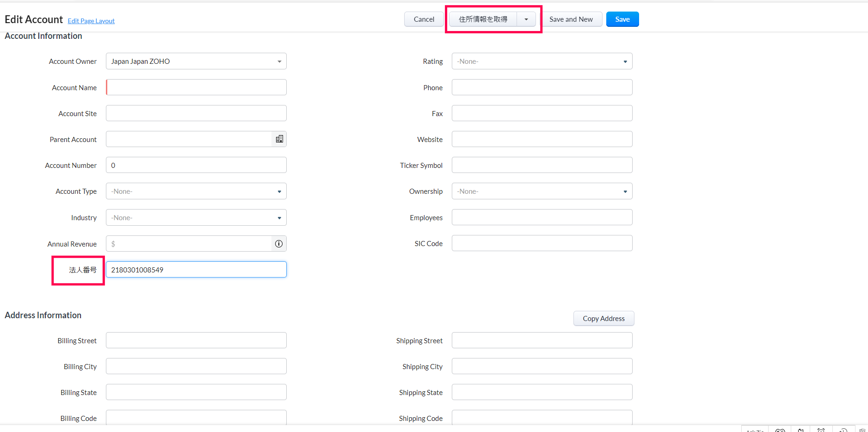Click the 住所情報を取得 button

click(483, 19)
